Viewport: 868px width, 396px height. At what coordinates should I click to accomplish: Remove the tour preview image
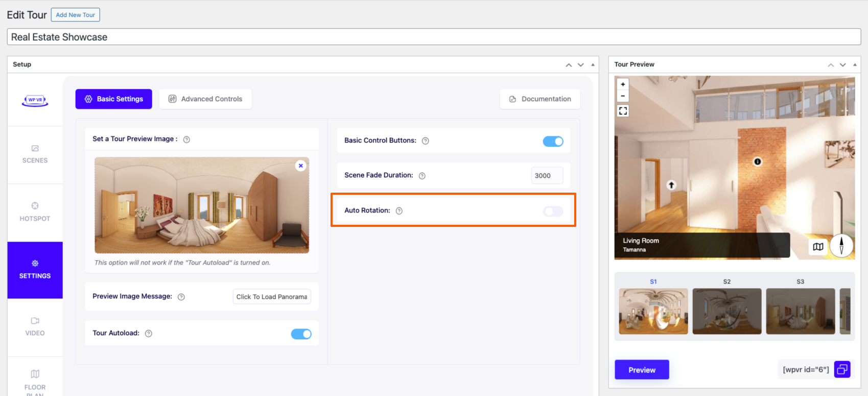coord(301,166)
